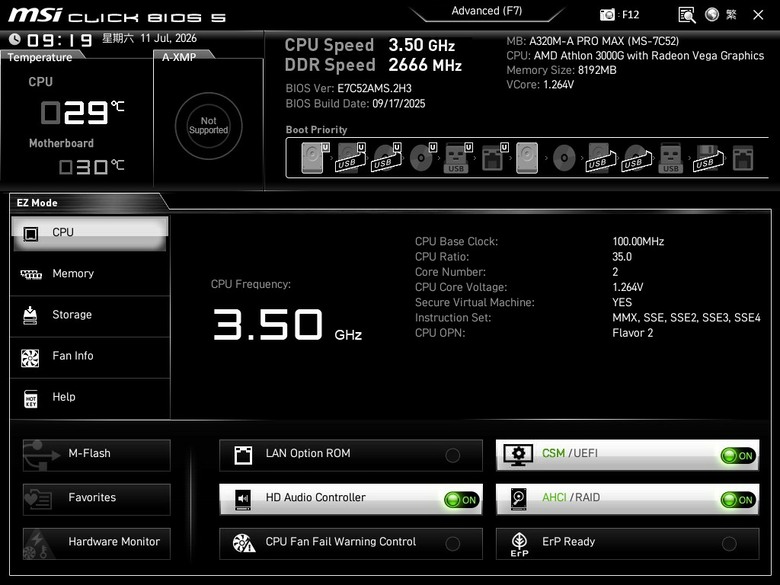The image size is (780, 585).
Task: Open the Storage section
Action: pyautogui.click(x=90, y=315)
